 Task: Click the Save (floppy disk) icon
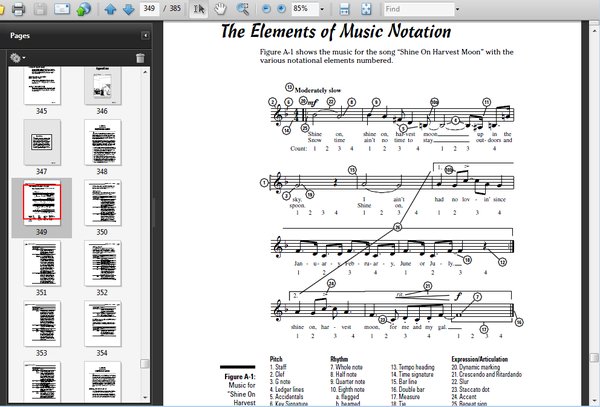pos(40,9)
